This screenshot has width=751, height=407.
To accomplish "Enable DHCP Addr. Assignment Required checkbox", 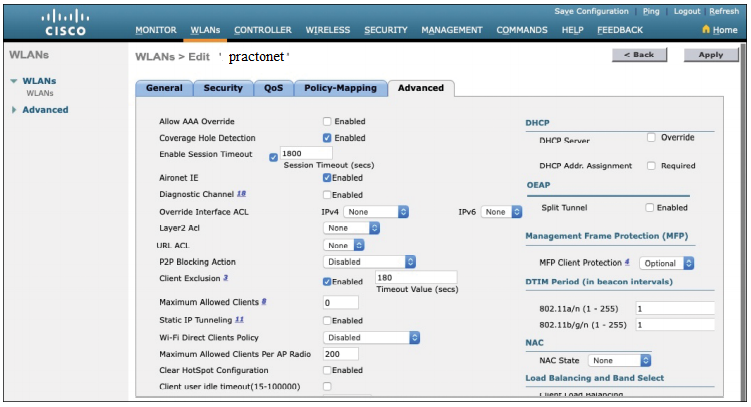I will (x=651, y=166).
